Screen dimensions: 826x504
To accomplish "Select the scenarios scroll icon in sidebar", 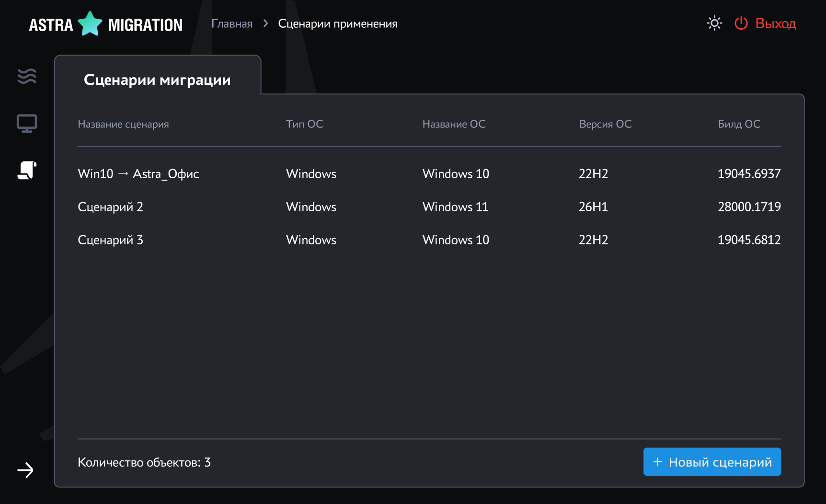I will [x=27, y=170].
